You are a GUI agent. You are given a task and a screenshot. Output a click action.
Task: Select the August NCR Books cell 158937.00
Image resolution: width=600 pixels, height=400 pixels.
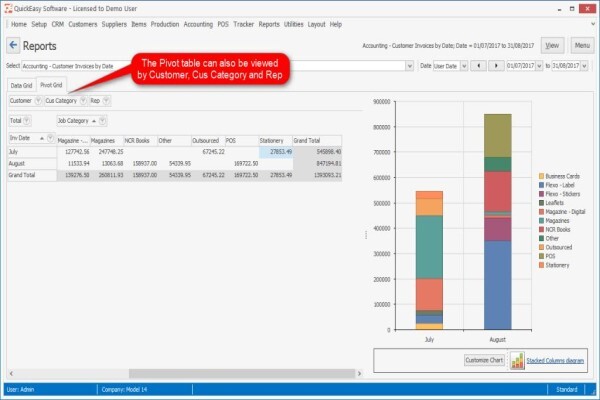click(x=141, y=163)
